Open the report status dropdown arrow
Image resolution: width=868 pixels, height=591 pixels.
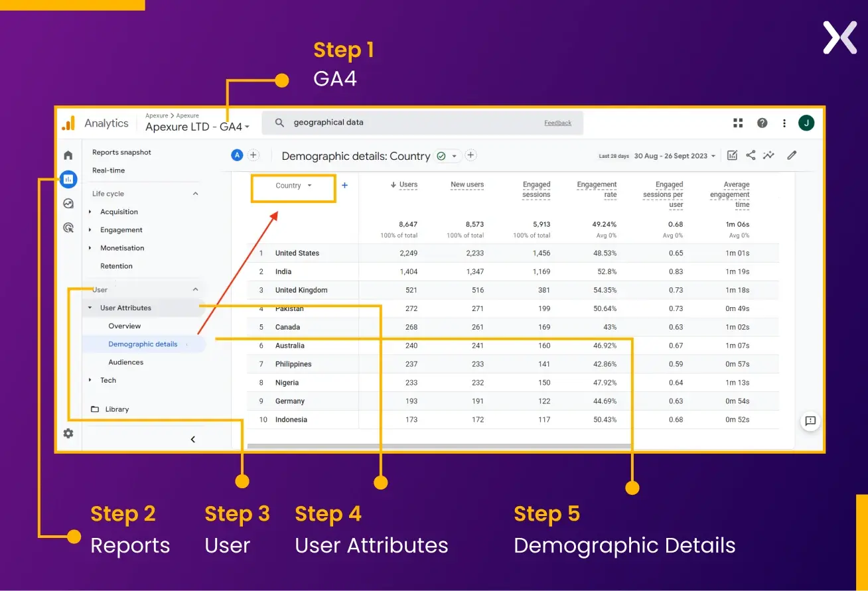coord(455,157)
